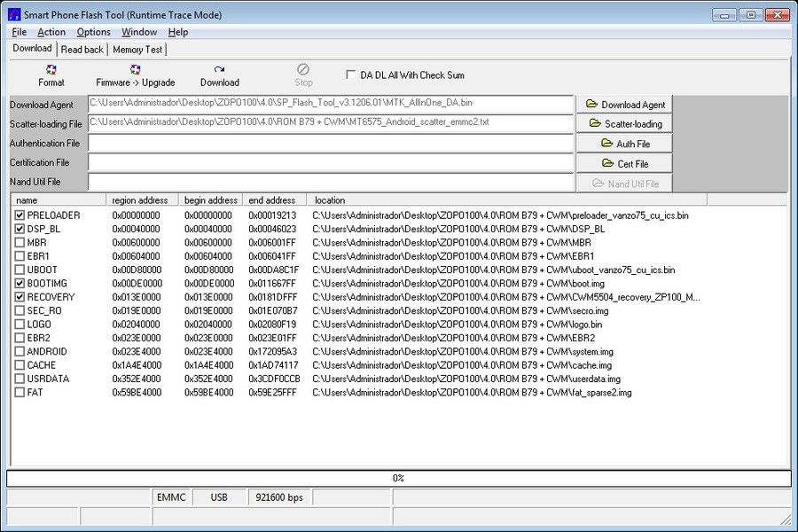Click the Nand Util File field
Viewport: 798px width, 532px height.
tap(331, 182)
